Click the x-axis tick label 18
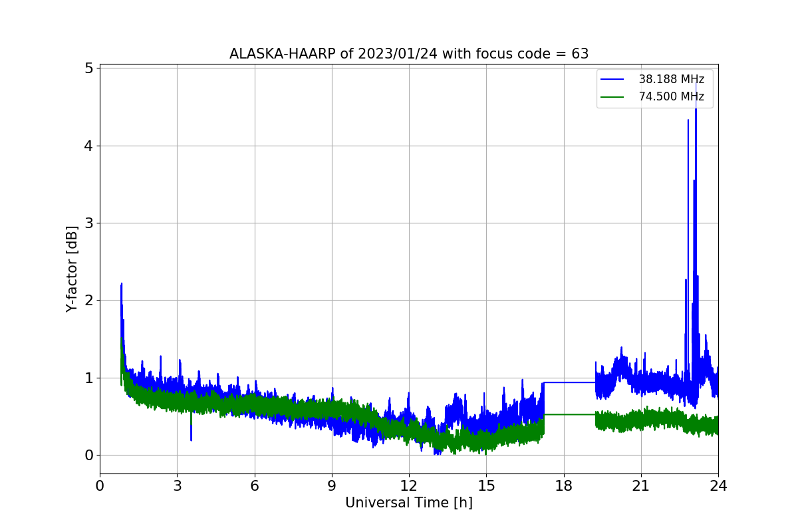 (x=564, y=485)
